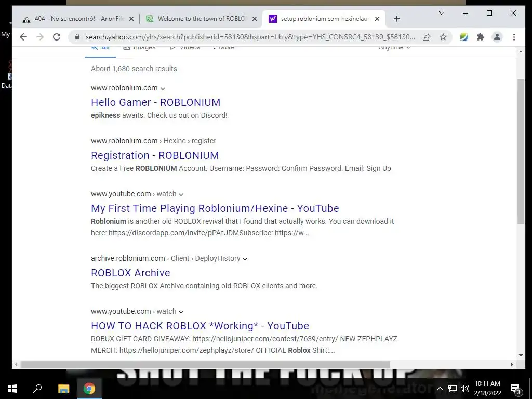Open Windows taskbar search

tap(37, 389)
